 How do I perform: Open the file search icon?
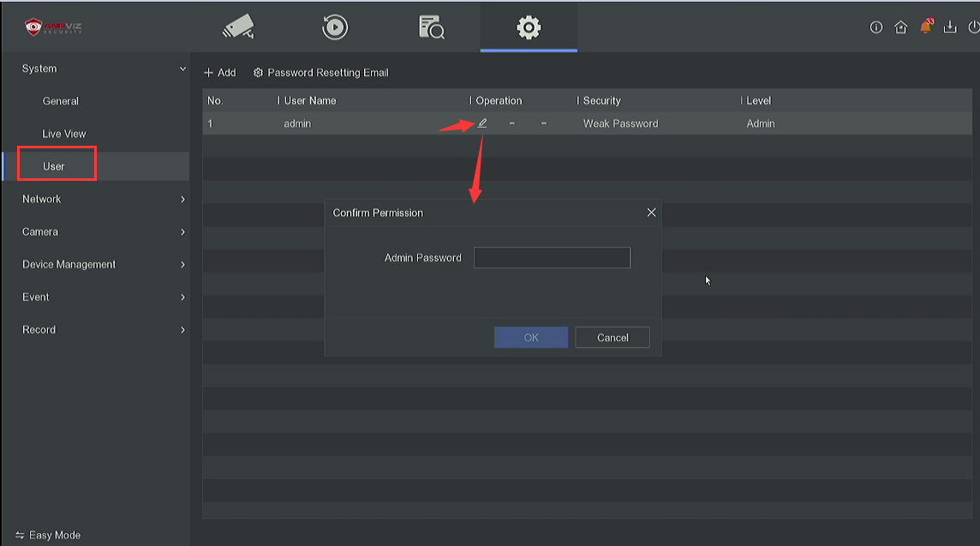pyautogui.click(x=432, y=27)
